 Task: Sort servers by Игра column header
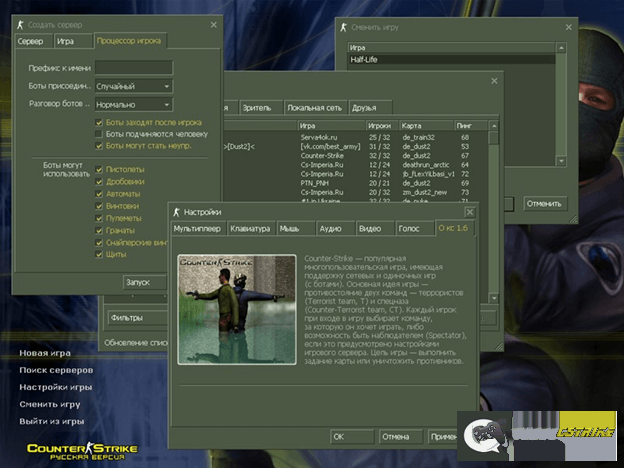[331, 126]
